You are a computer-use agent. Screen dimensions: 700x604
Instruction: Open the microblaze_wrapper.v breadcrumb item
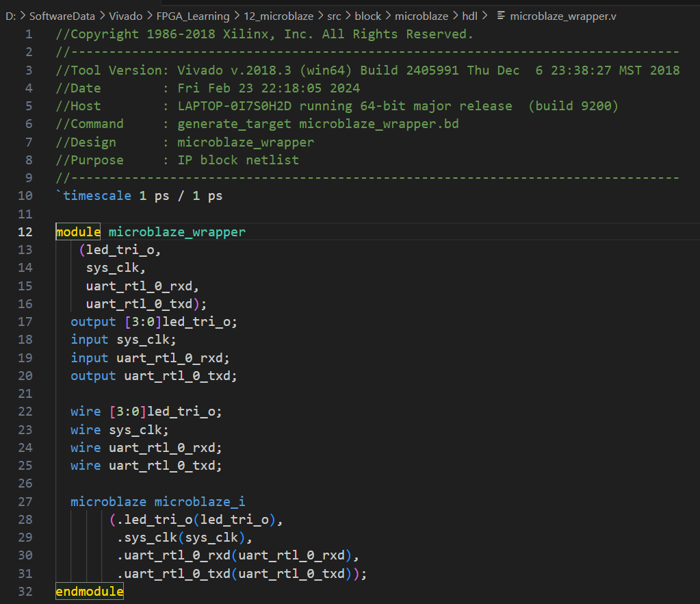coord(562,16)
